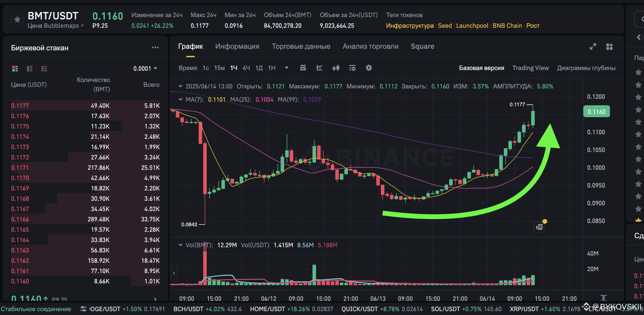The height and width of the screenshot is (315, 644).
Task: Toggle the favorite star for BMT/USDT
Action: click(17, 19)
